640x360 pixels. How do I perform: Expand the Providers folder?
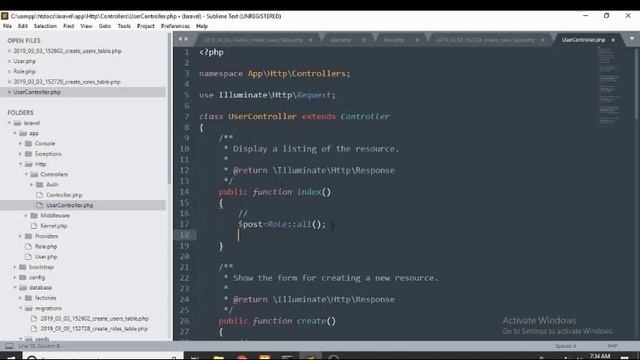20,236
